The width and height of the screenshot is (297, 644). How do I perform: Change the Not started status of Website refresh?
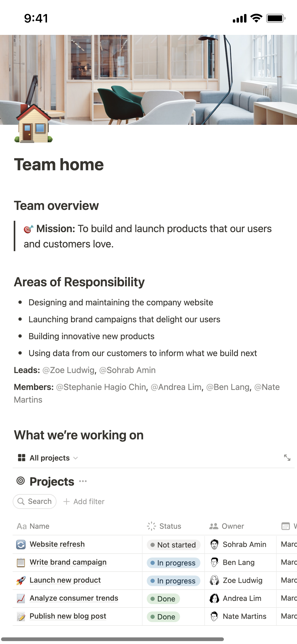173,545
